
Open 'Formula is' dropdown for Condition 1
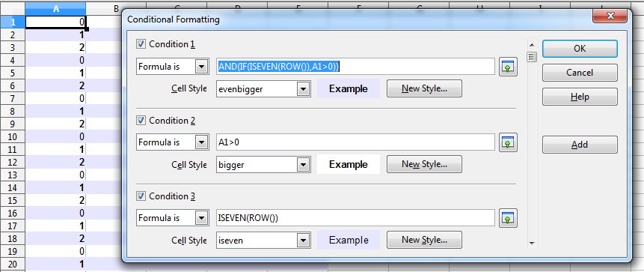[201, 67]
